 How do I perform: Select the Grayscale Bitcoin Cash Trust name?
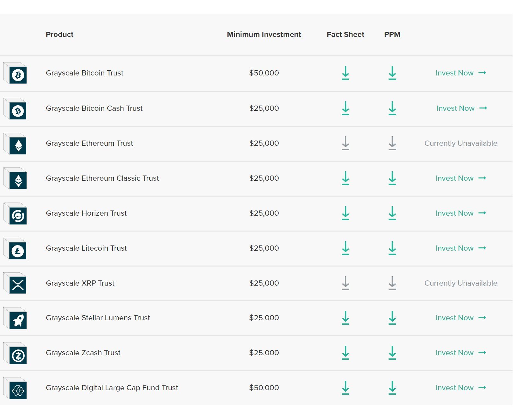[x=94, y=108]
